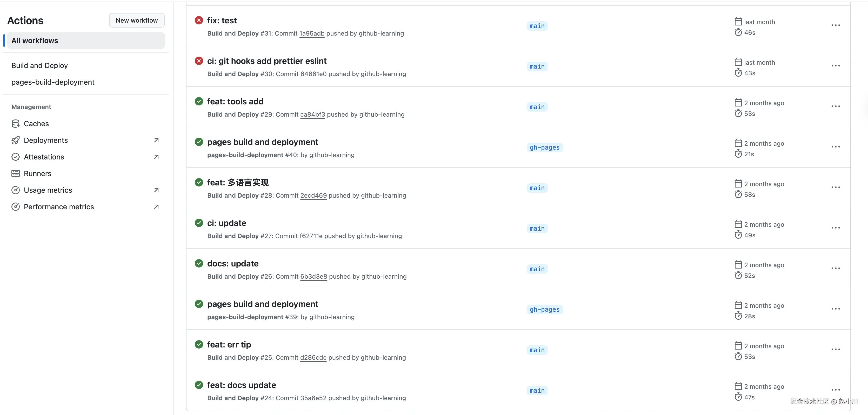The height and width of the screenshot is (415, 868).
Task: Click the Deployments rocket icon
Action: pyautogui.click(x=16, y=140)
